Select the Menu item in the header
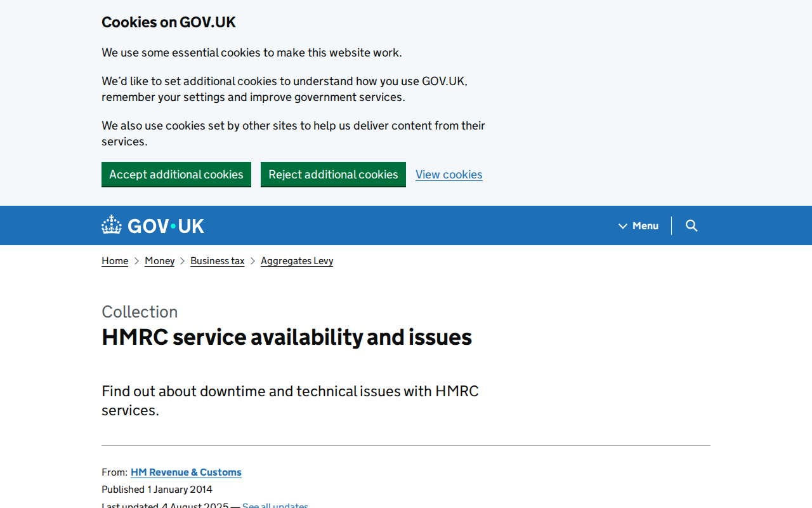812x508 pixels. pos(645,225)
